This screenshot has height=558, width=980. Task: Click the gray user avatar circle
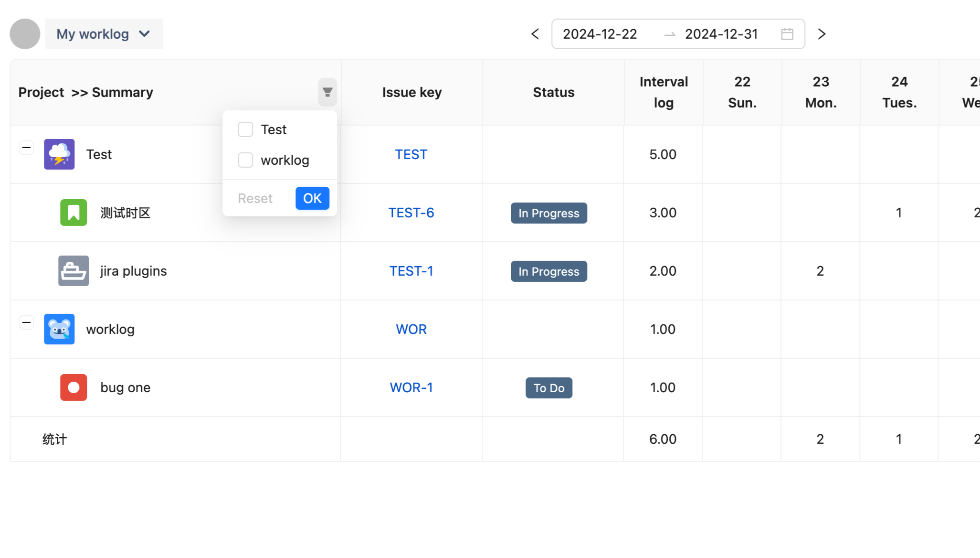tap(25, 34)
